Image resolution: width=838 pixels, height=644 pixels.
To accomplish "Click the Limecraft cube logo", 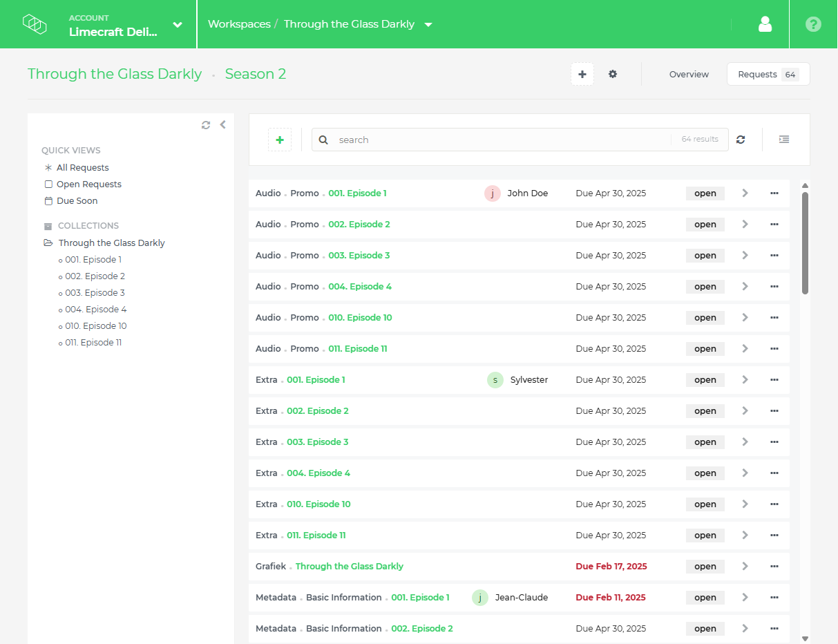I will click(35, 24).
